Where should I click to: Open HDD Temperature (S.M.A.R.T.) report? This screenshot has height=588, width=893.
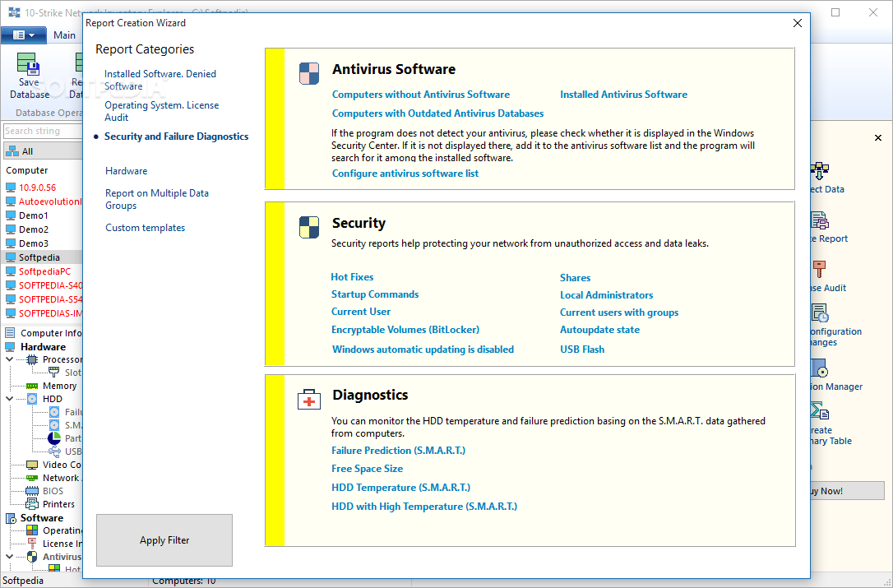(x=401, y=488)
